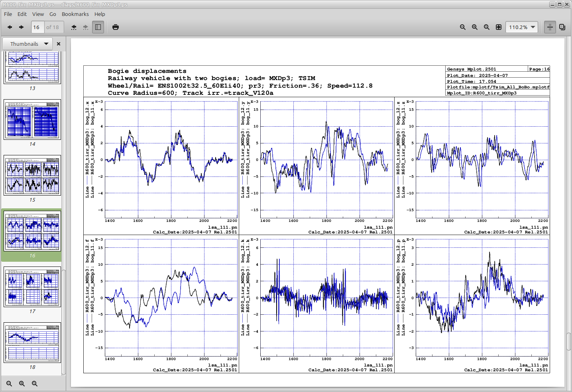Open the View menu
The height and width of the screenshot is (392, 572).
pyautogui.click(x=38, y=14)
